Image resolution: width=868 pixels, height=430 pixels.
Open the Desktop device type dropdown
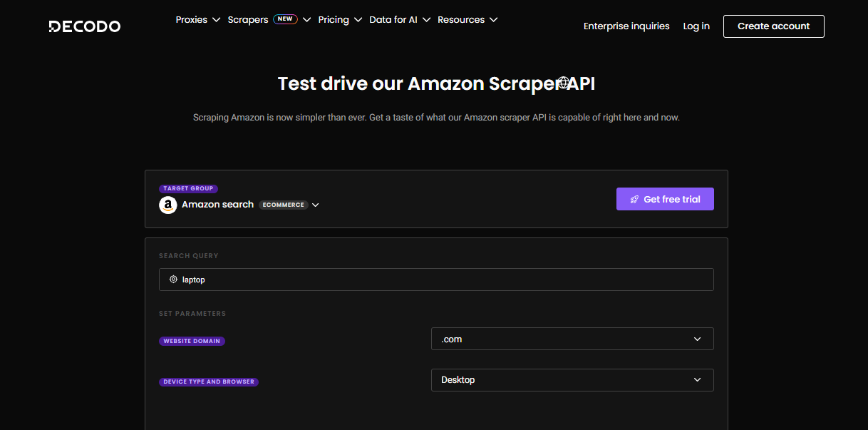572,380
